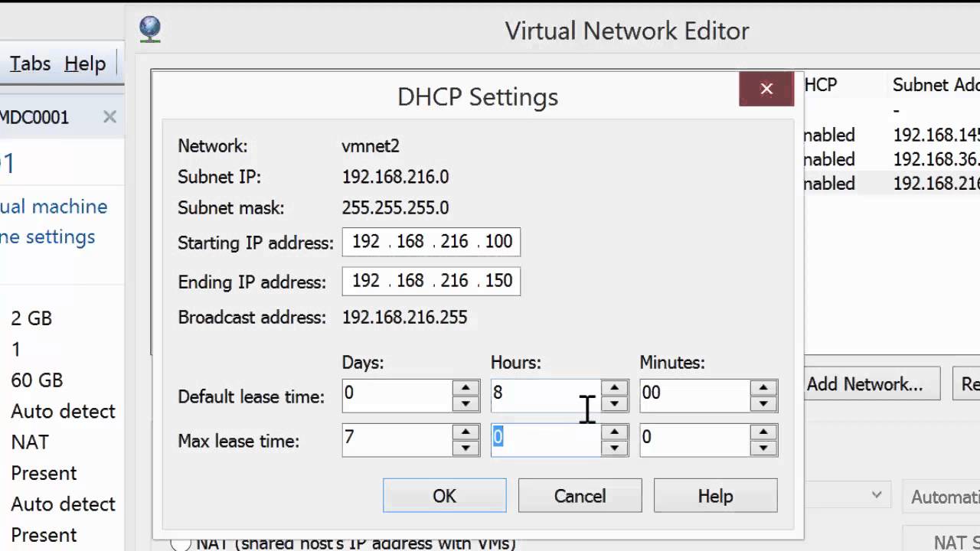The width and height of the screenshot is (980, 551).
Task: Click Max lease time Days field
Action: [397, 441]
